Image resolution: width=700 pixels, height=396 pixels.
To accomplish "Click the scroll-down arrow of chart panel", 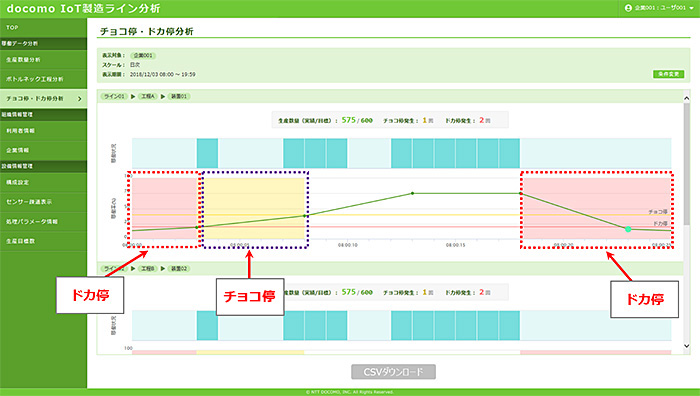I will (687, 346).
